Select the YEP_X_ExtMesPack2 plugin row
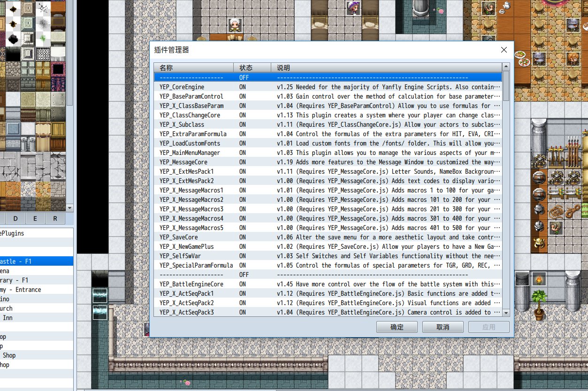Image resolution: width=588 pixels, height=391 pixels. (328, 181)
